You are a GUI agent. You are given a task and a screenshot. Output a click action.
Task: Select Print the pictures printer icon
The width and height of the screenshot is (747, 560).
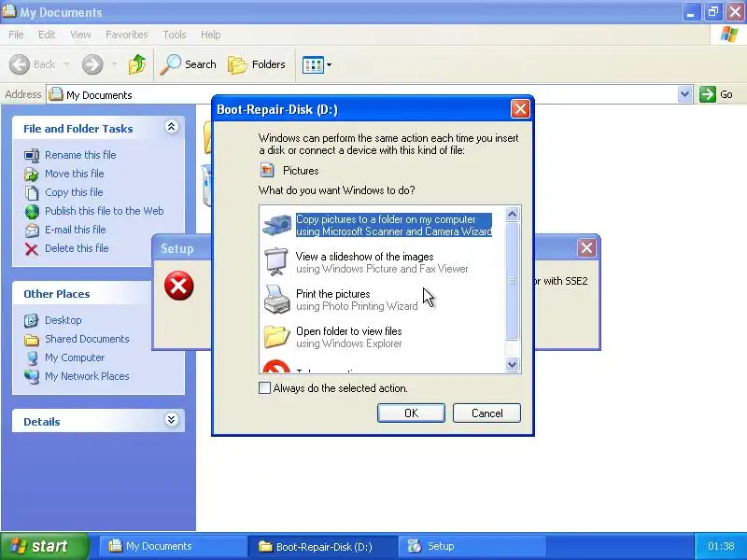(276, 300)
